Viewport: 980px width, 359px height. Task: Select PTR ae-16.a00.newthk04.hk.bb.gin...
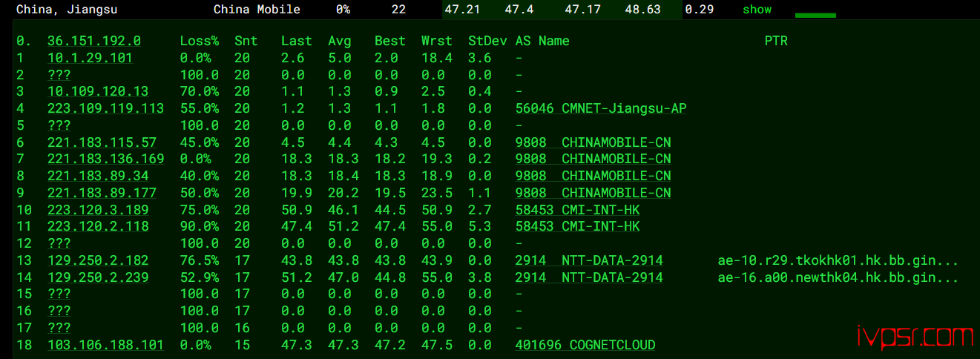838,277
